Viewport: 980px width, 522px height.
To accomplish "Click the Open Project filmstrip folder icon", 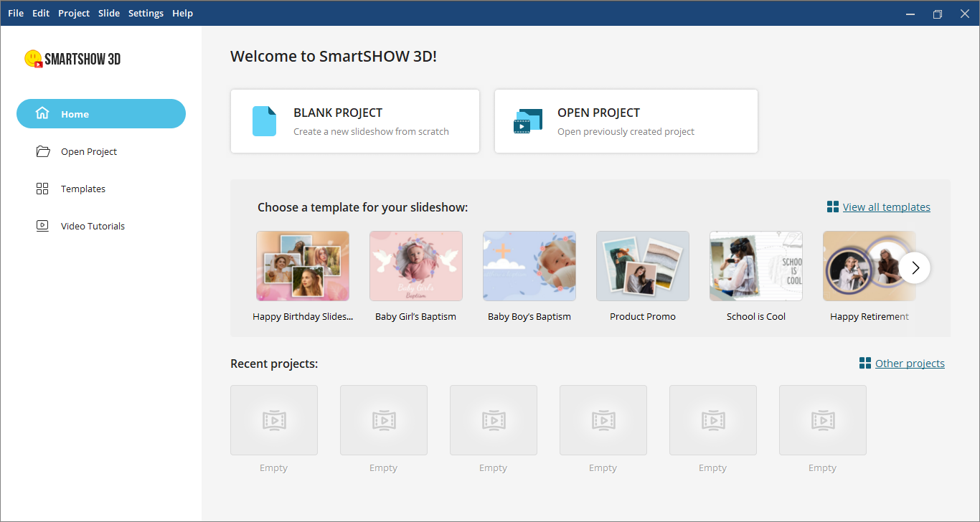I will tap(527, 121).
